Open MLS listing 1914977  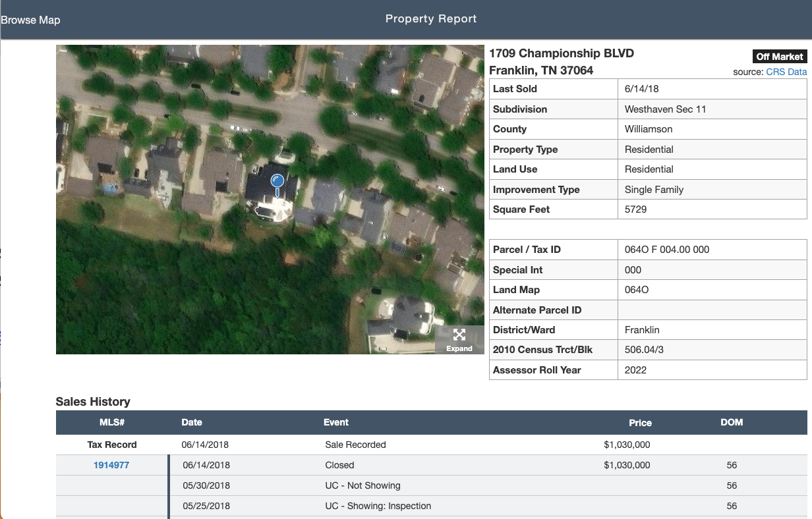tap(112, 464)
